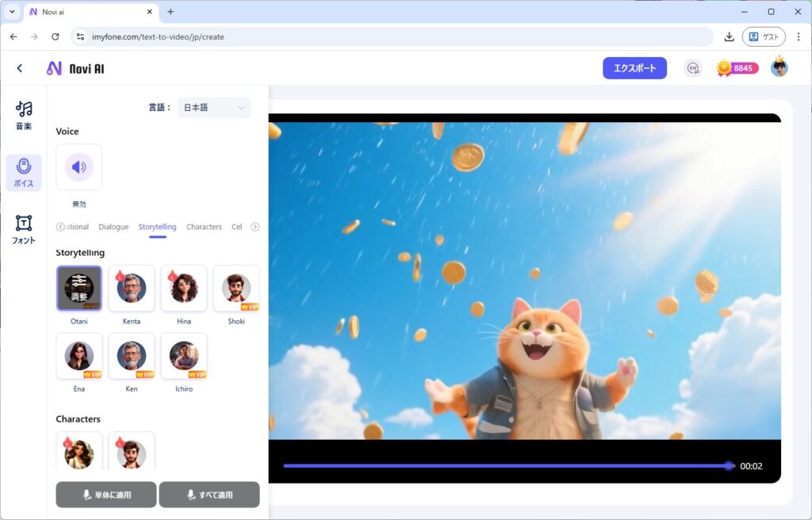Screen dimensions: 812x520
Task: Click the browser downloads icon
Action: tap(729, 36)
